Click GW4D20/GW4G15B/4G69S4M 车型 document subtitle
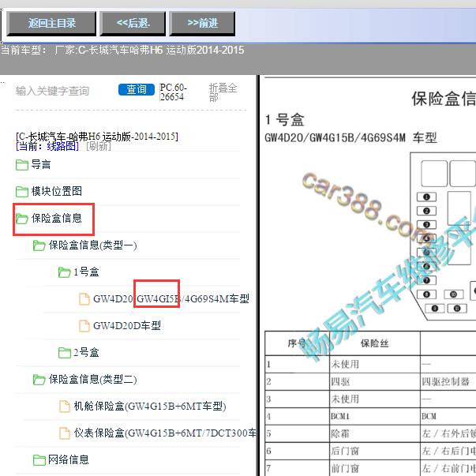Viewport: 476px width, 476px height. (x=351, y=138)
